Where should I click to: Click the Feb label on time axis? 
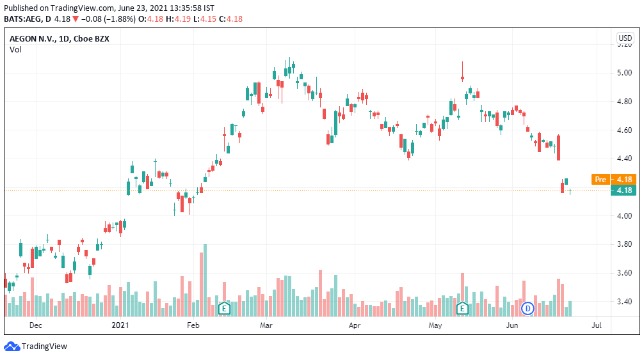[x=193, y=325]
